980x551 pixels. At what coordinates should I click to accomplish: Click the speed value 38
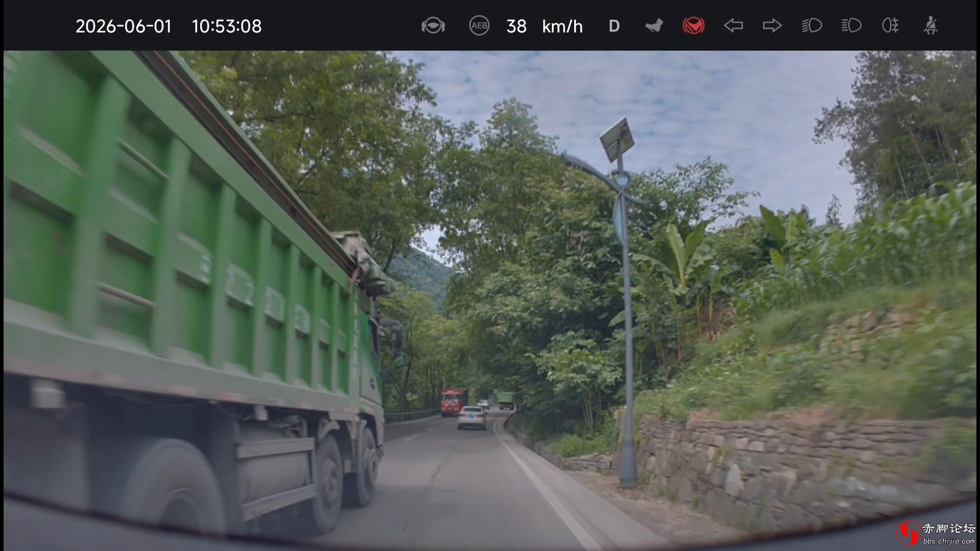tap(516, 26)
